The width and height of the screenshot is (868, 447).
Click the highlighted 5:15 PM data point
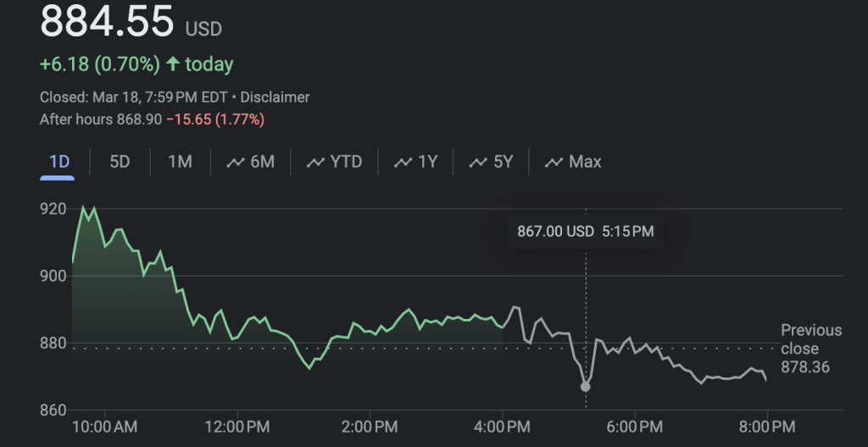click(585, 387)
